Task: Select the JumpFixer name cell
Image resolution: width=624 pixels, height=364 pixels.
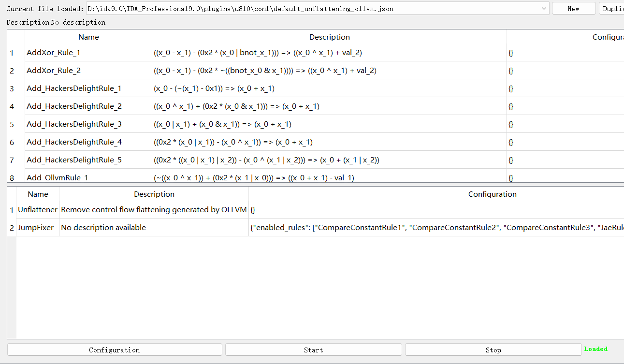Action: (x=38, y=227)
